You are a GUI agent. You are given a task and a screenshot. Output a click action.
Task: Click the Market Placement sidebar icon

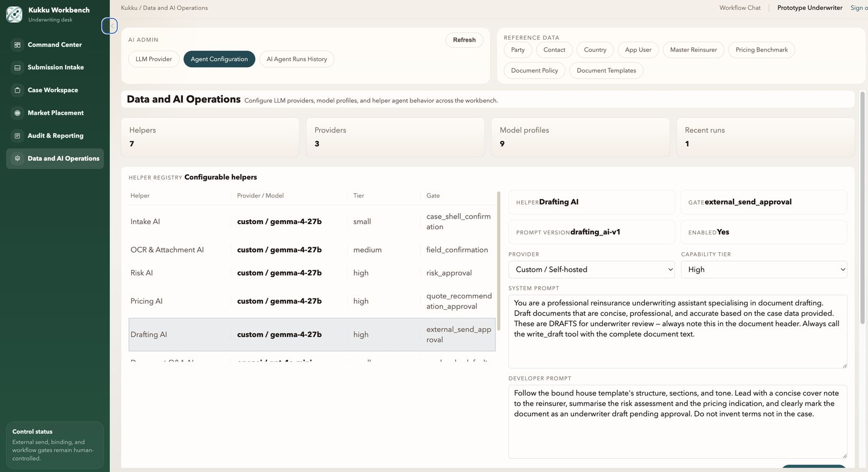tap(17, 113)
